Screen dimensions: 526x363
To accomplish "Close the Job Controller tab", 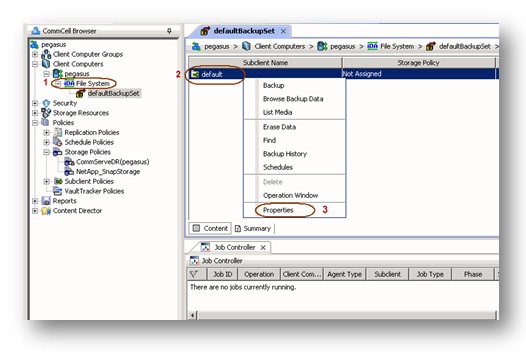I will 263,247.
